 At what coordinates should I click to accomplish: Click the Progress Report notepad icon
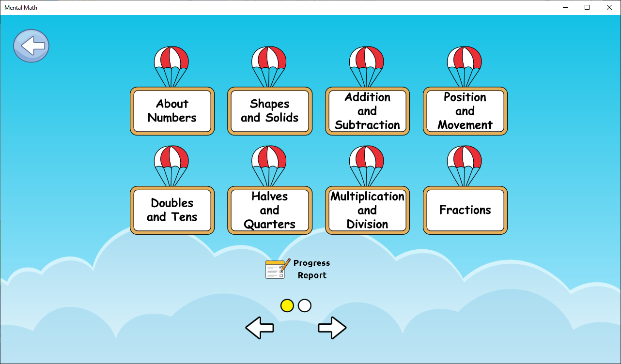tap(277, 269)
